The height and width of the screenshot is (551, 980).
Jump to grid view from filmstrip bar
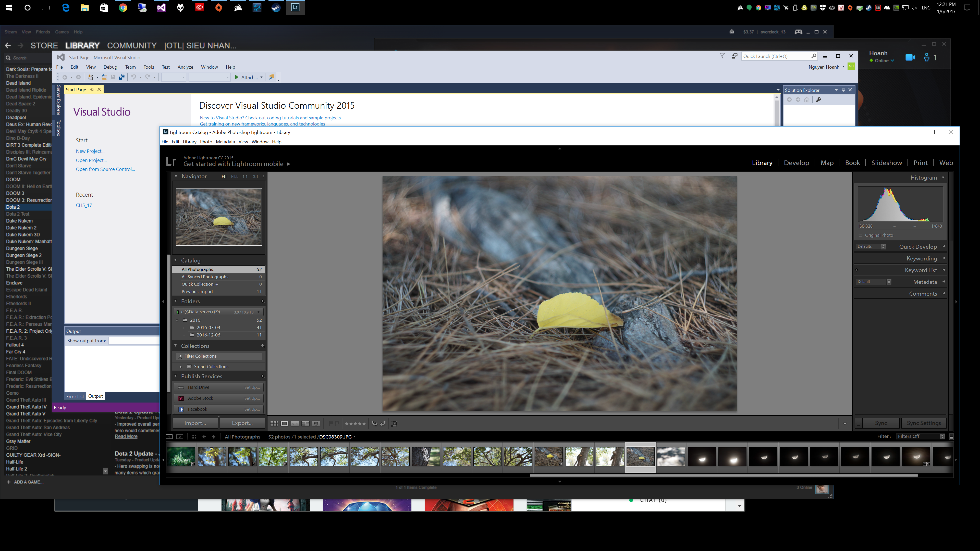(194, 437)
